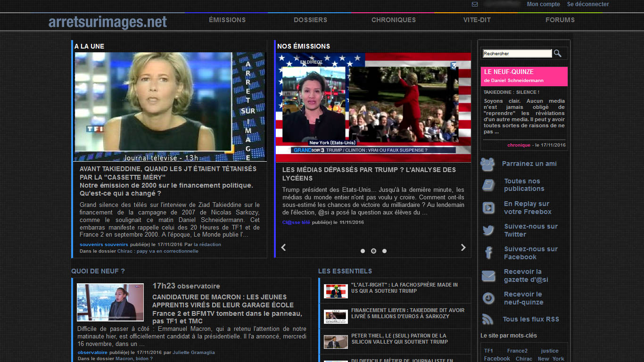Click the magnifying glass search icon
Viewport: 644px width, 362px height.
point(558,53)
